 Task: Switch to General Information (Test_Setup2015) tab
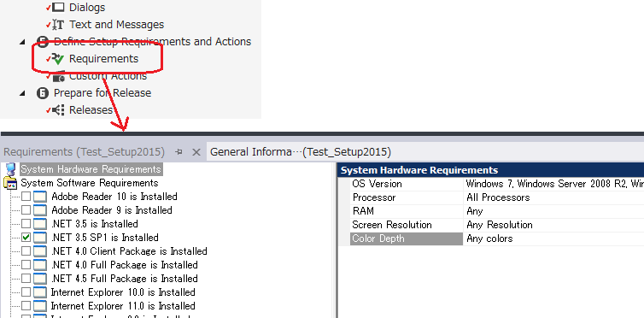point(301,152)
